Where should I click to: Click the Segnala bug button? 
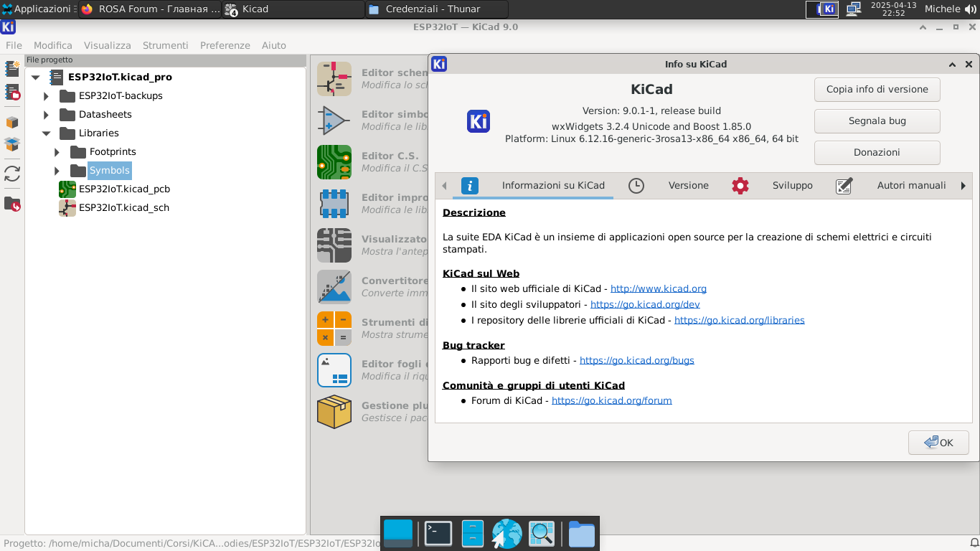(877, 121)
